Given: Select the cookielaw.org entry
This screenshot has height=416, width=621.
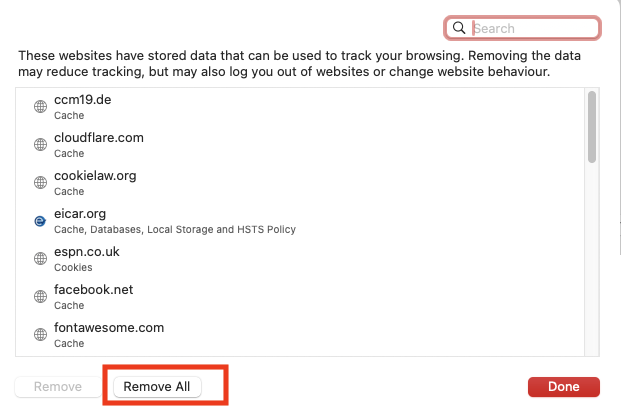Looking at the screenshot, I should click(x=300, y=183).
